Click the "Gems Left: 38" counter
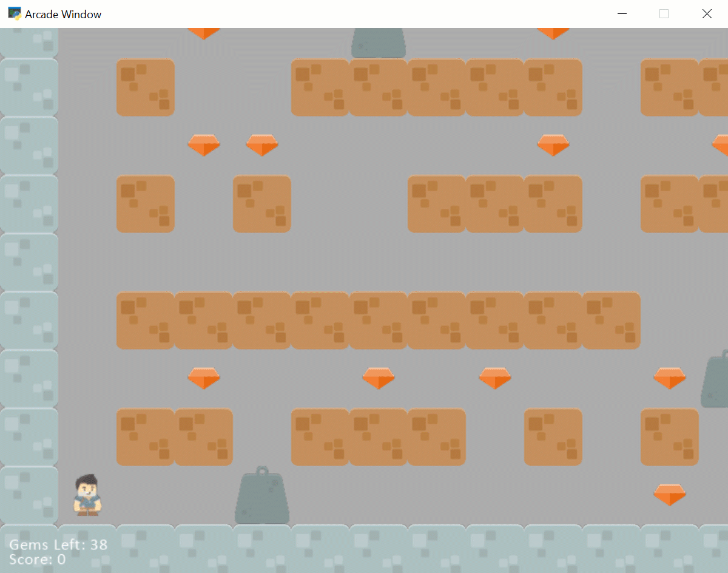The height and width of the screenshot is (573, 728). (x=58, y=544)
